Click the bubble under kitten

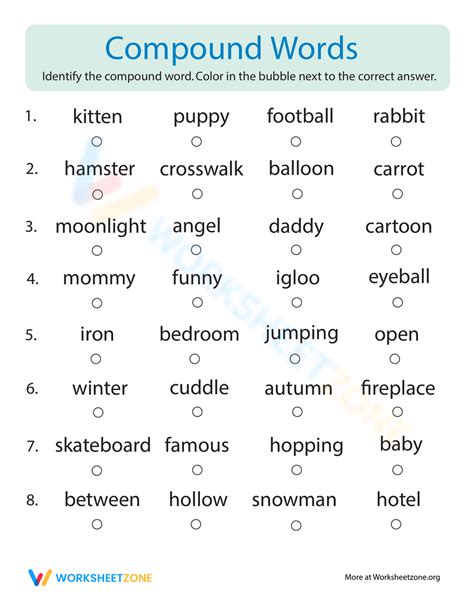pyautogui.click(x=97, y=142)
